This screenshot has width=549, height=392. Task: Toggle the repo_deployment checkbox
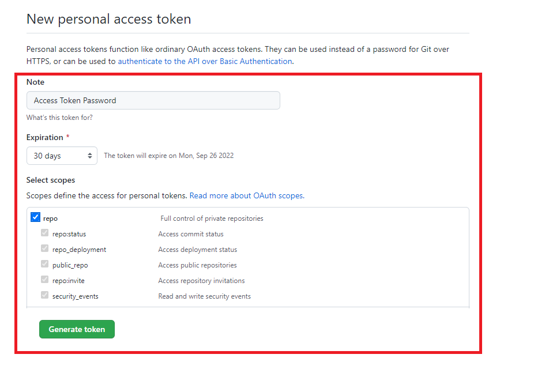(44, 248)
